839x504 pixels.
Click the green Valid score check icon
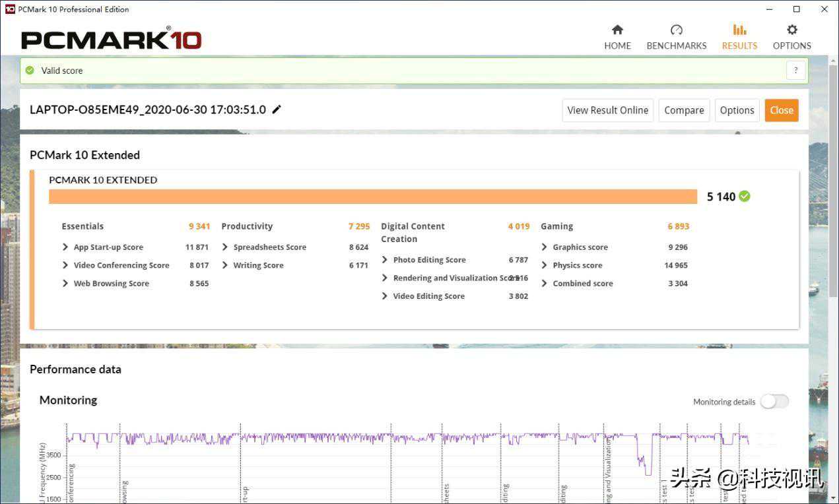tap(30, 71)
